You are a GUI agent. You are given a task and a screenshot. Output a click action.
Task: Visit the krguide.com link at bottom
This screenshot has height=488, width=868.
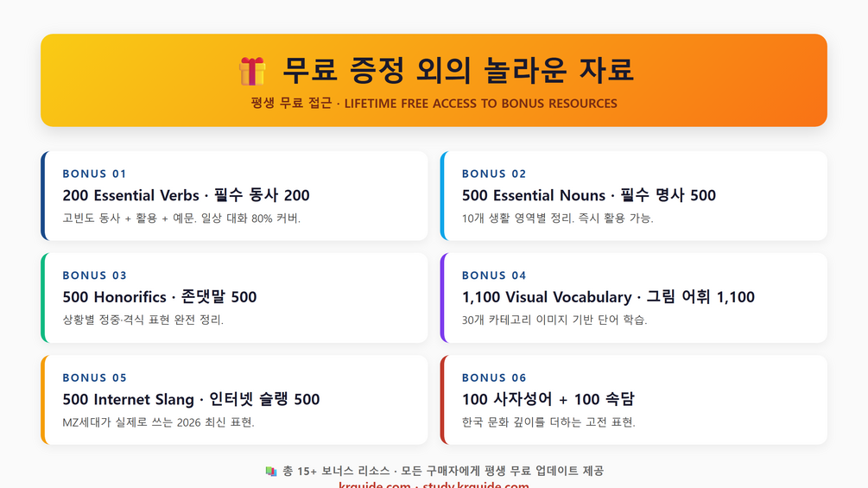[375, 485]
